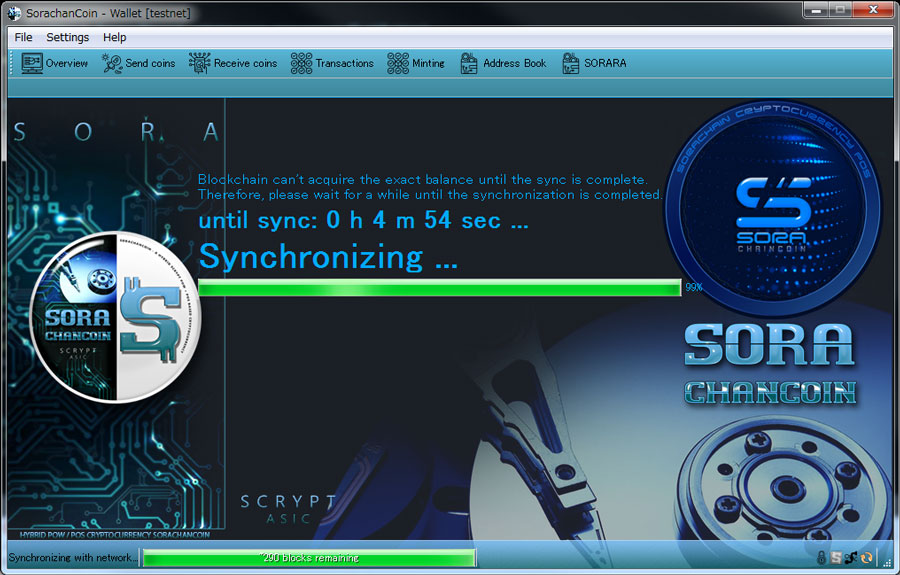Click the SorachanCoin title bar app icon
This screenshot has width=900, height=575.
14,13
